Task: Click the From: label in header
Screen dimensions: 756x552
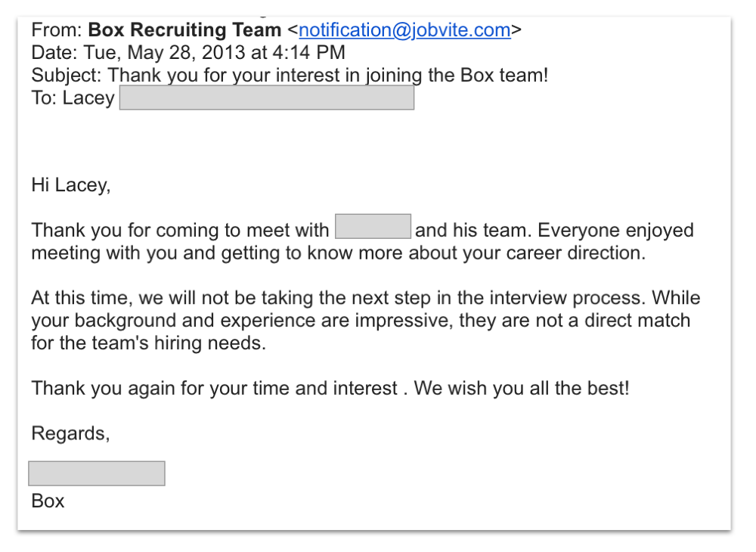Action: click(57, 30)
